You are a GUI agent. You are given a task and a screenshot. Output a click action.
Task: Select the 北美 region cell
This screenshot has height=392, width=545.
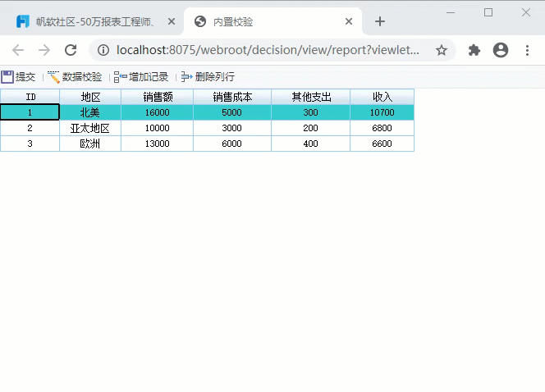coord(90,112)
